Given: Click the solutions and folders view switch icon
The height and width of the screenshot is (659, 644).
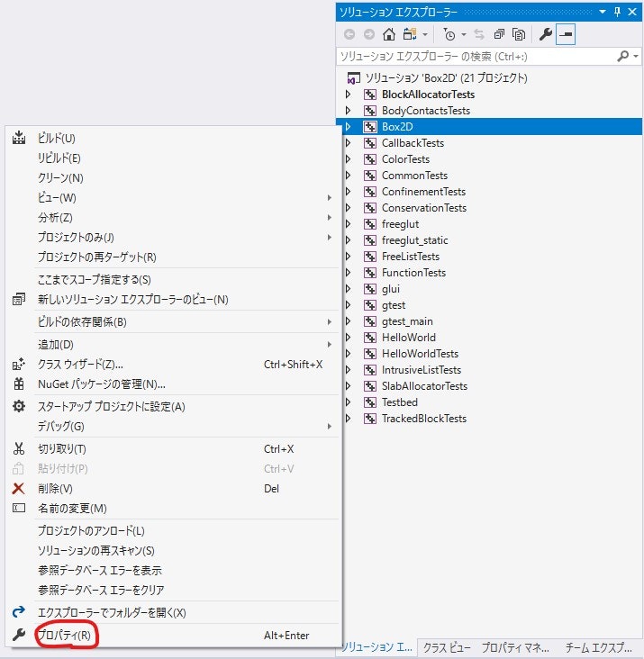Looking at the screenshot, I should click(410, 34).
